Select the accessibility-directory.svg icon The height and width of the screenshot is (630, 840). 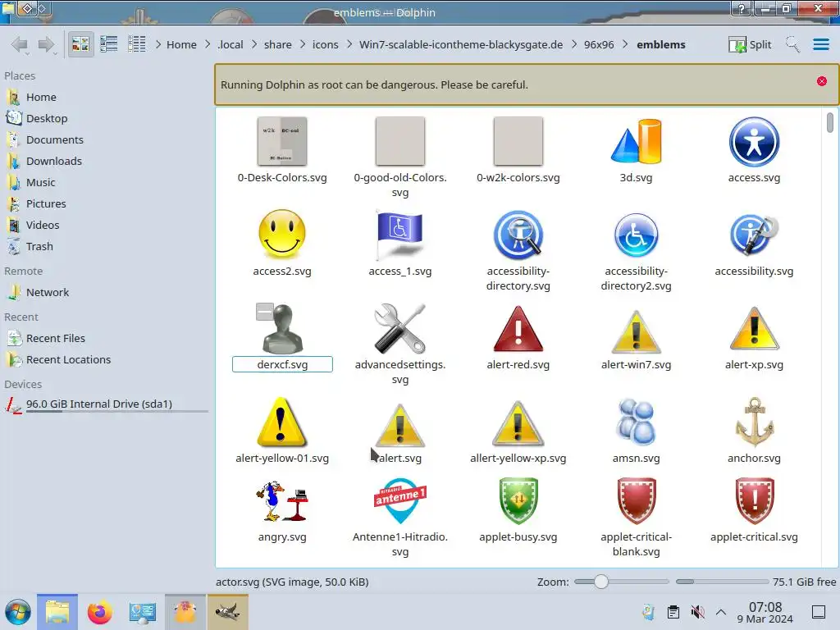tap(518, 234)
